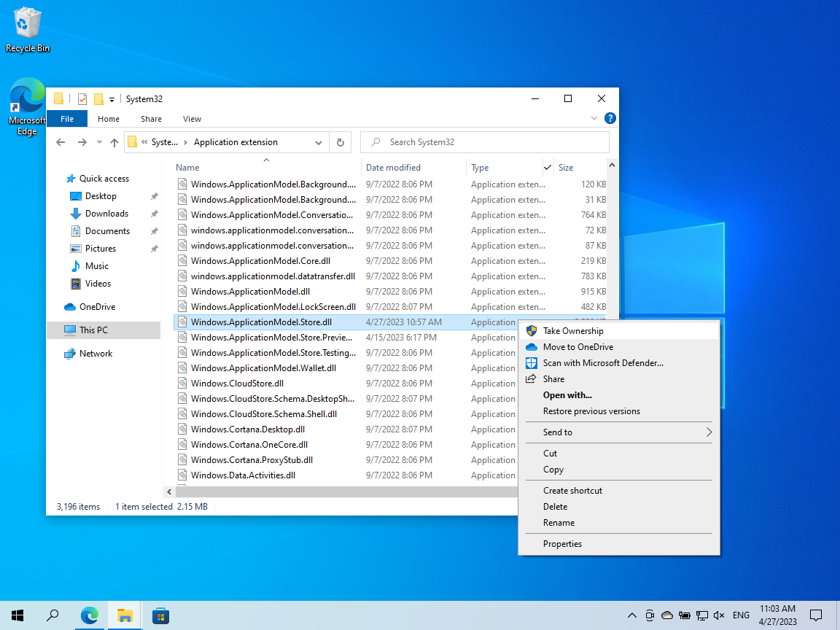Click the Take Ownership shield icon
Image resolution: width=840 pixels, height=630 pixels.
tap(532, 331)
